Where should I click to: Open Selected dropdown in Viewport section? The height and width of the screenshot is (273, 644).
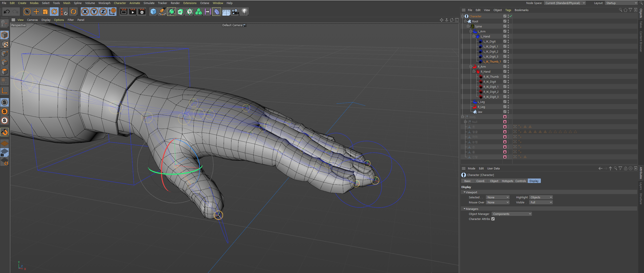498,197
